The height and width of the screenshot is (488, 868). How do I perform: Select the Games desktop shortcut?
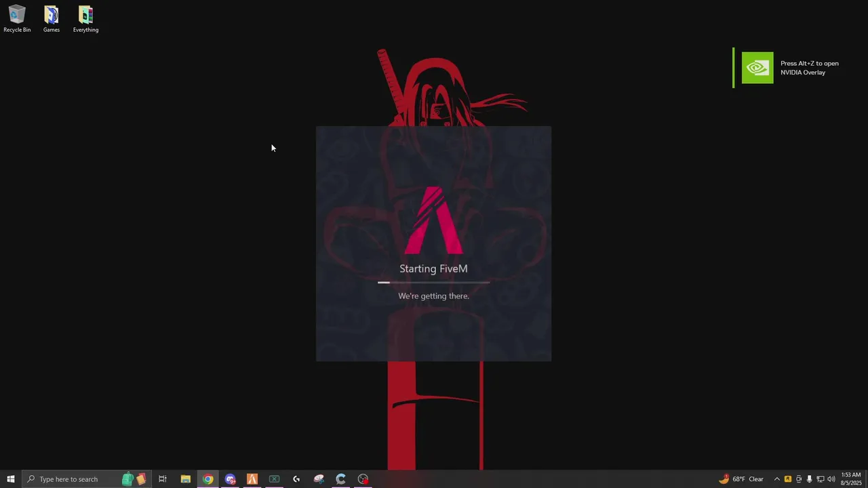[x=52, y=19]
